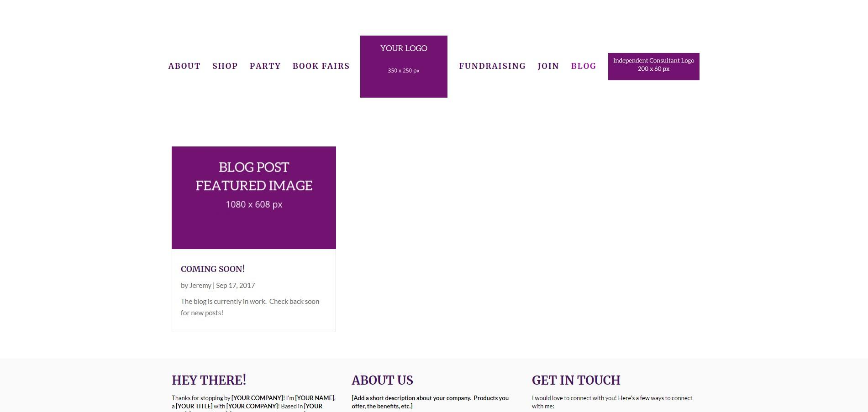Click the bracketed company description placeholder text
This screenshot has width=868, height=412.
tap(430, 402)
